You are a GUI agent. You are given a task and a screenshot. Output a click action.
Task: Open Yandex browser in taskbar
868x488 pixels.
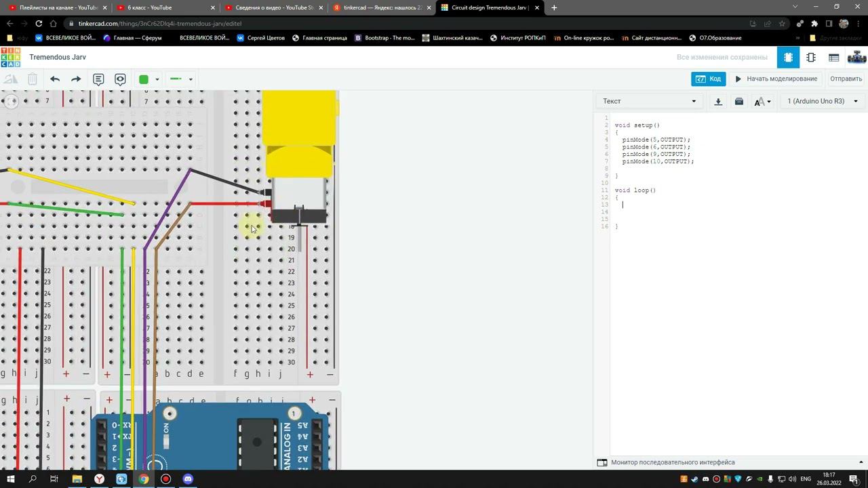tap(99, 479)
